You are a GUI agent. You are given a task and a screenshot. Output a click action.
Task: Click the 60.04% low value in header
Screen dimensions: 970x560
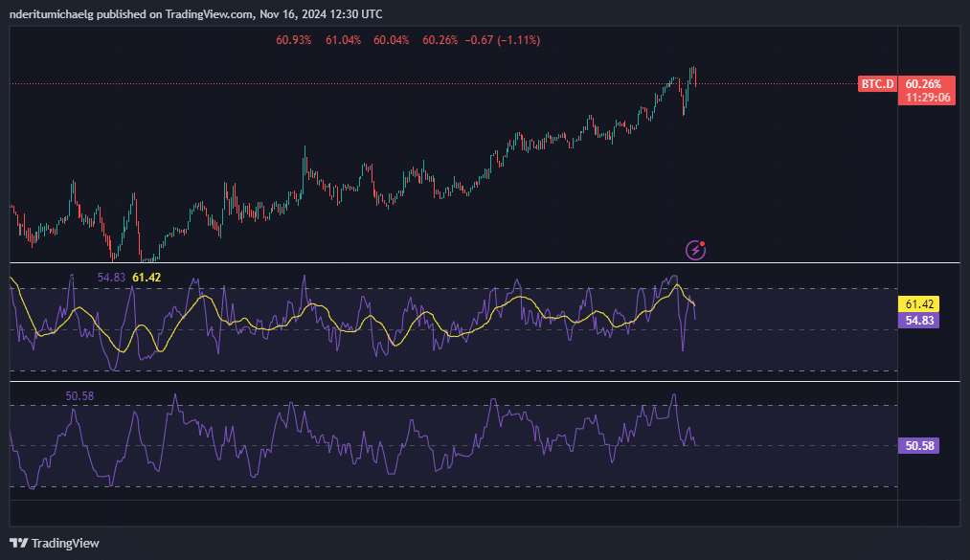[x=391, y=40]
